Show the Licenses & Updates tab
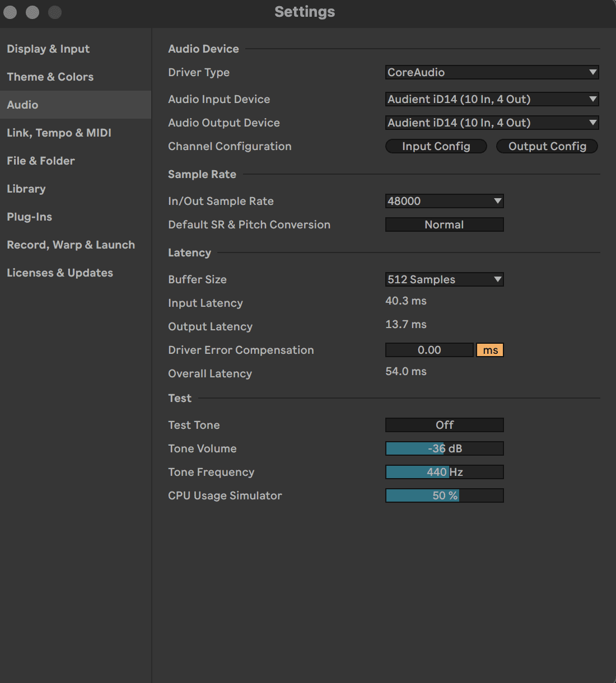 point(60,273)
